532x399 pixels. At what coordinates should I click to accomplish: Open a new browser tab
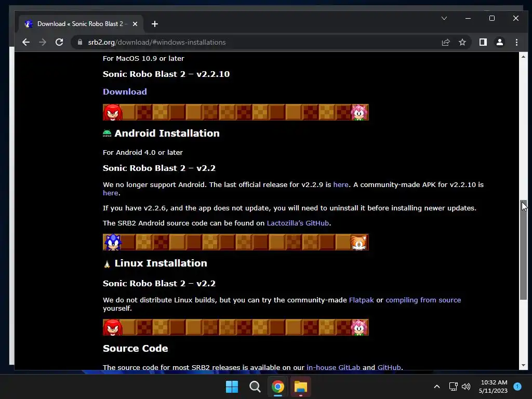coord(155,24)
